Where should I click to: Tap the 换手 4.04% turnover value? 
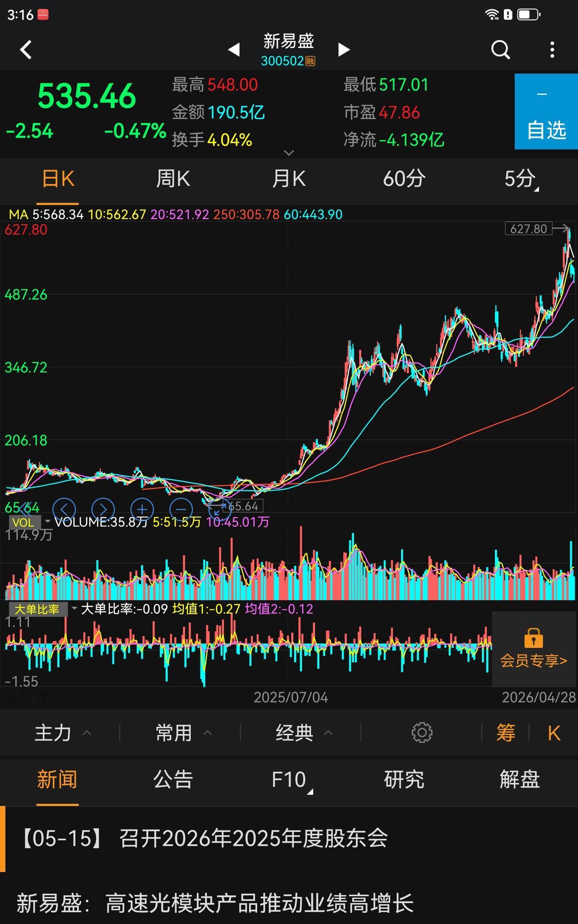click(x=212, y=140)
